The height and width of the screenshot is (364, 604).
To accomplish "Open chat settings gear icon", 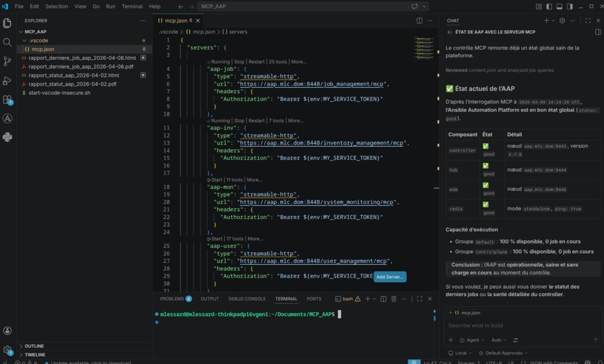I will click(x=562, y=21).
